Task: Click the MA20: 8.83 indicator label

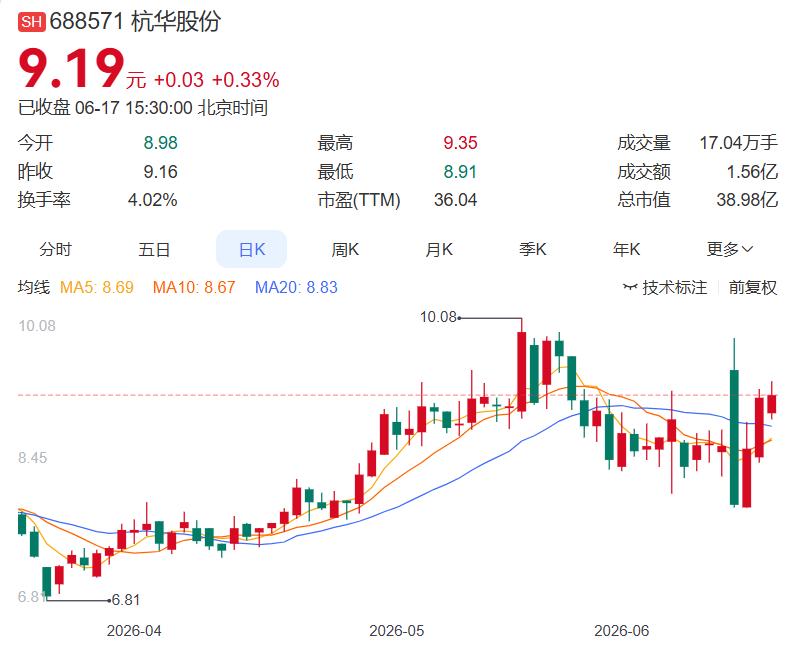Action: (296, 288)
